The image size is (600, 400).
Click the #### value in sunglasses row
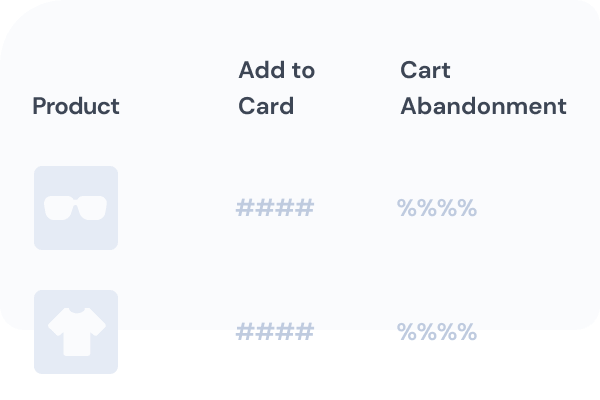[275, 208]
